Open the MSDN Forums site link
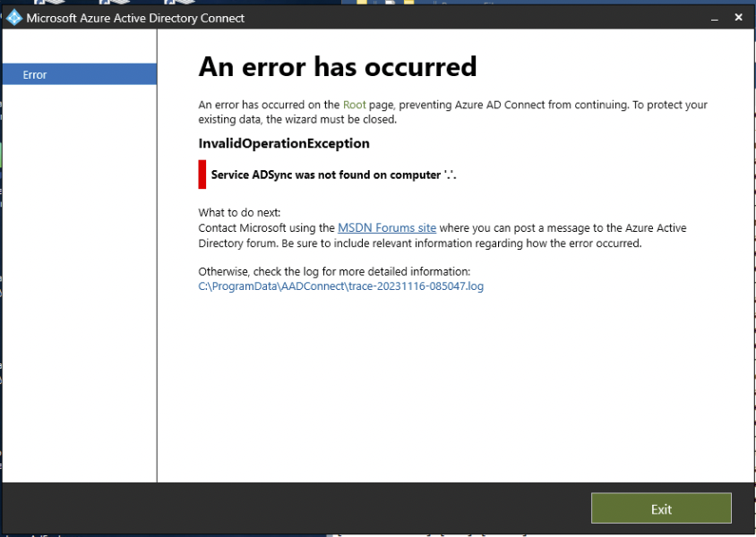This screenshot has height=537, width=756. tap(387, 228)
